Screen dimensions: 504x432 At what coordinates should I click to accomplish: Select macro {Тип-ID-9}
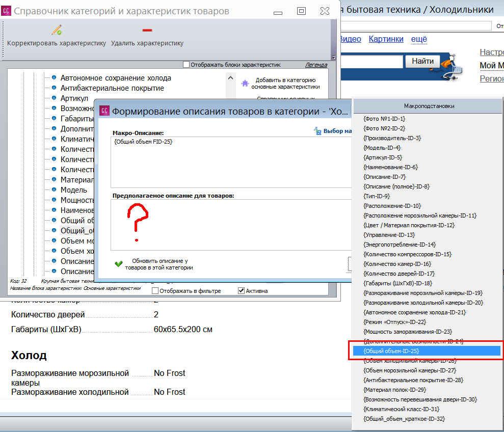coord(377,196)
